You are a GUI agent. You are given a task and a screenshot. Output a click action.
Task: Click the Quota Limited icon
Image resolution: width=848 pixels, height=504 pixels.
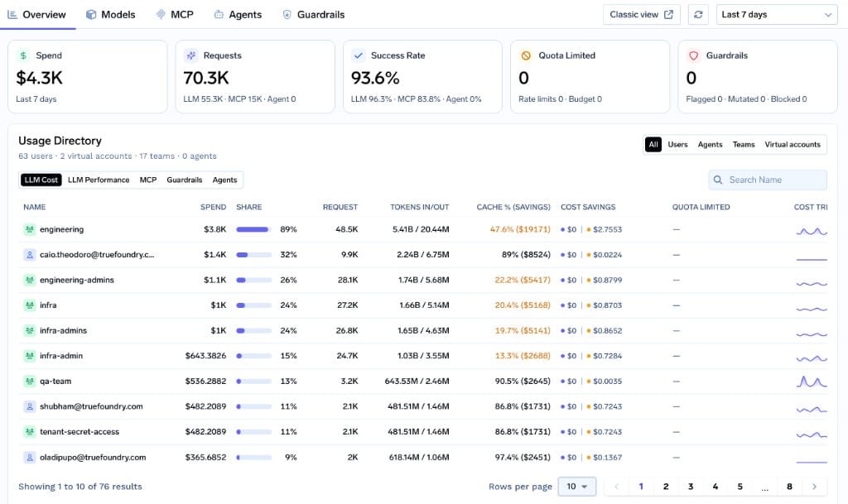(526, 55)
